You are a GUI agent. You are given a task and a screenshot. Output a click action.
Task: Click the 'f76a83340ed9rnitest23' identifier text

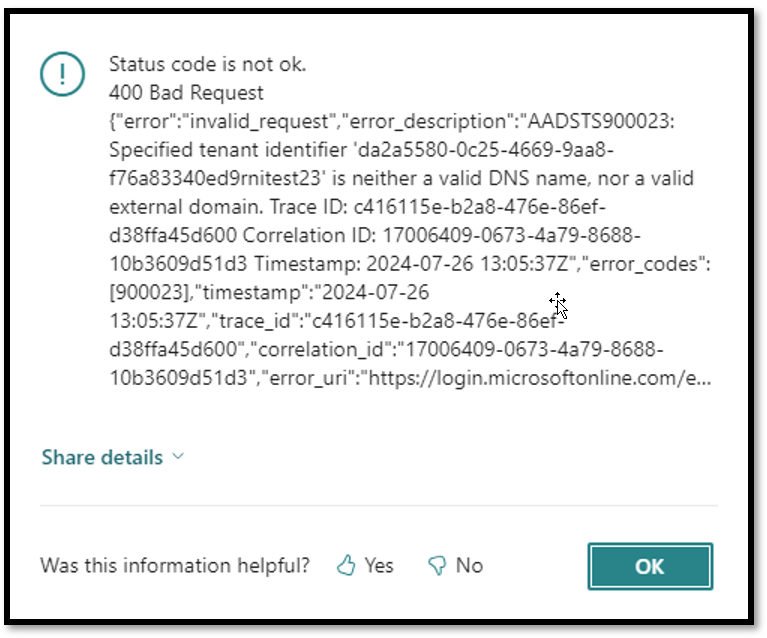click(215, 178)
